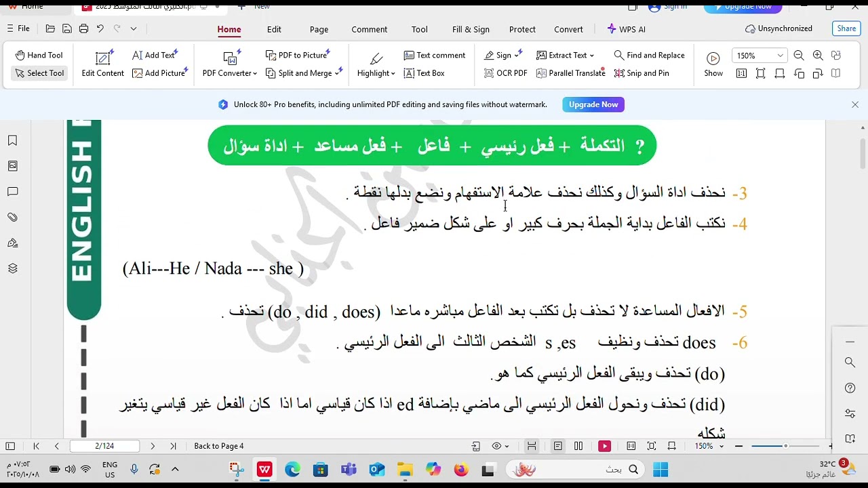Open the Protect tab
Viewport: 868px width, 488px height.
[x=522, y=29]
